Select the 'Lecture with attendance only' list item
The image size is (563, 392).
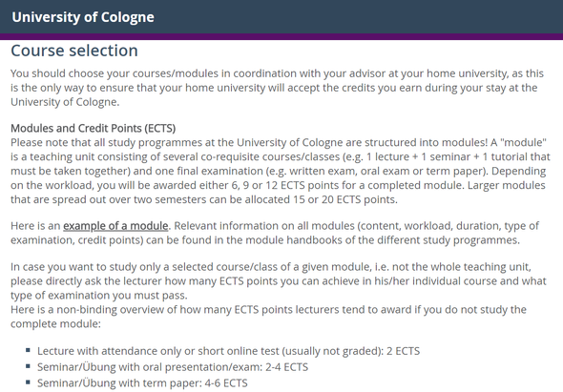pyautogui.click(x=228, y=351)
